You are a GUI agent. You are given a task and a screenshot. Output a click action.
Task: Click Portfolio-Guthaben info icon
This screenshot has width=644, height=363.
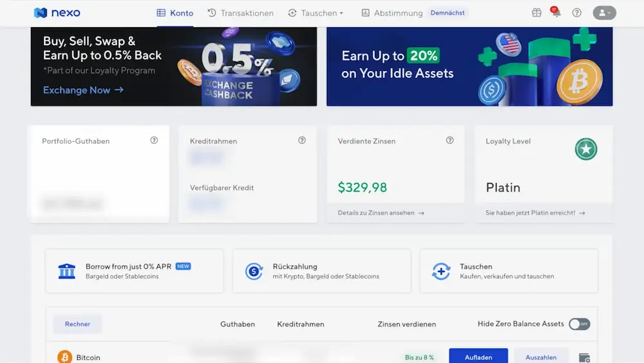(154, 141)
